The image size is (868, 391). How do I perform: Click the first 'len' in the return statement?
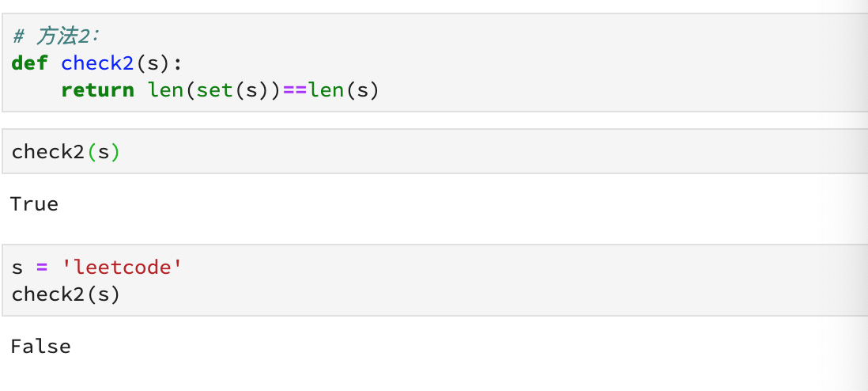[164, 90]
